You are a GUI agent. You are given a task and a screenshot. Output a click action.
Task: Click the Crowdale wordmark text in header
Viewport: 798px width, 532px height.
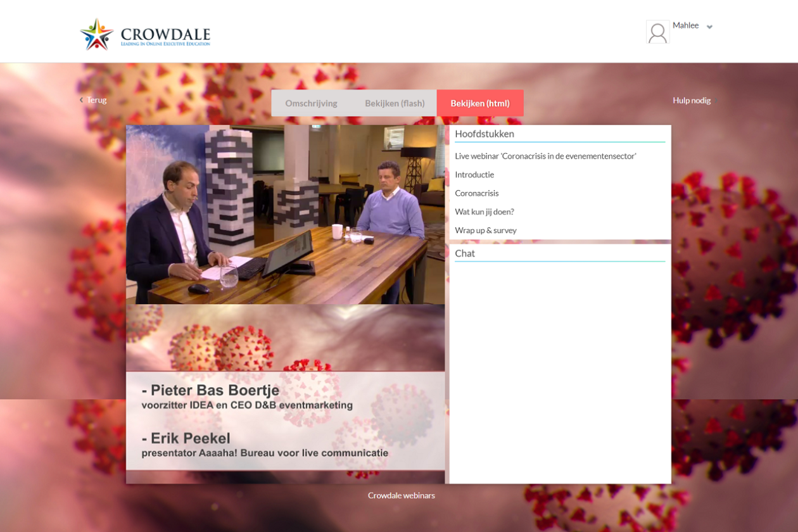(165, 34)
